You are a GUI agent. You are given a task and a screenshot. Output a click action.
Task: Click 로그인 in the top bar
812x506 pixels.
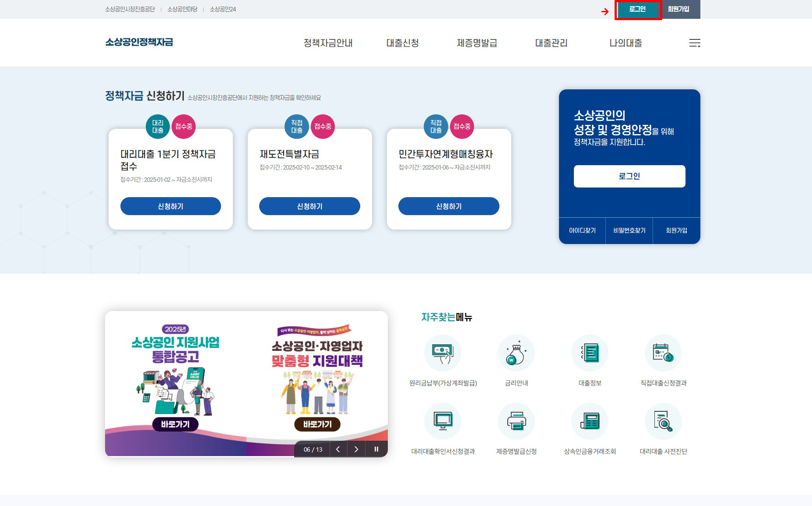[x=638, y=9]
